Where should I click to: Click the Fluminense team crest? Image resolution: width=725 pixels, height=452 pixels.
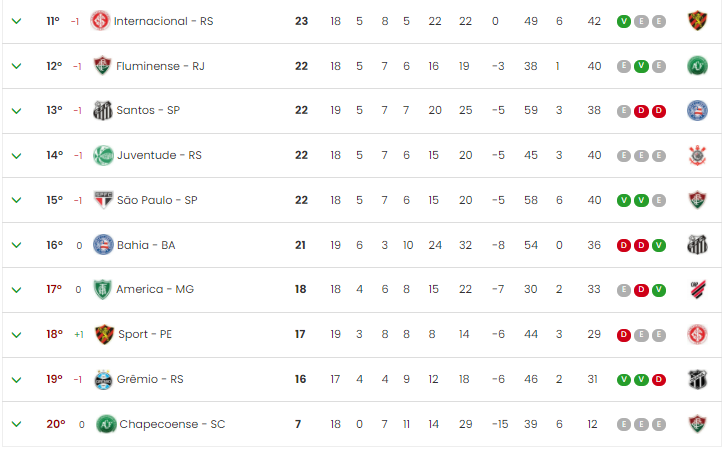pos(102,66)
